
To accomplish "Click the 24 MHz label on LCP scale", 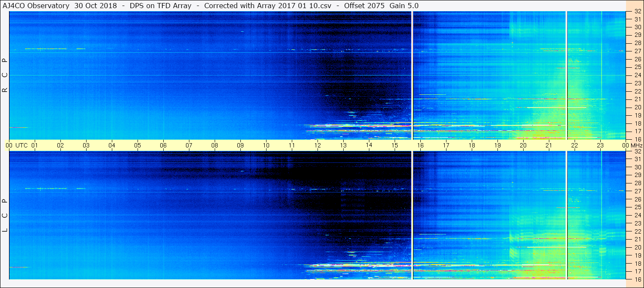I will click(x=638, y=215).
